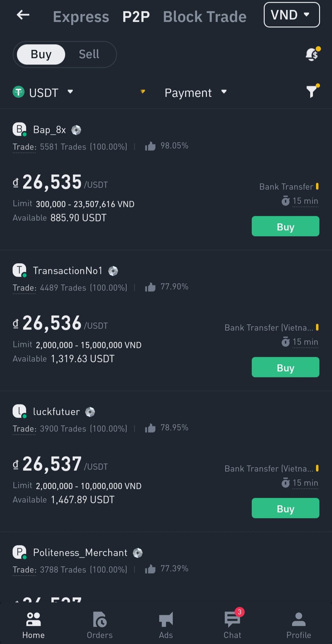Tap the back arrow icon
Viewport: 332px width, 644px height.
(x=23, y=15)
